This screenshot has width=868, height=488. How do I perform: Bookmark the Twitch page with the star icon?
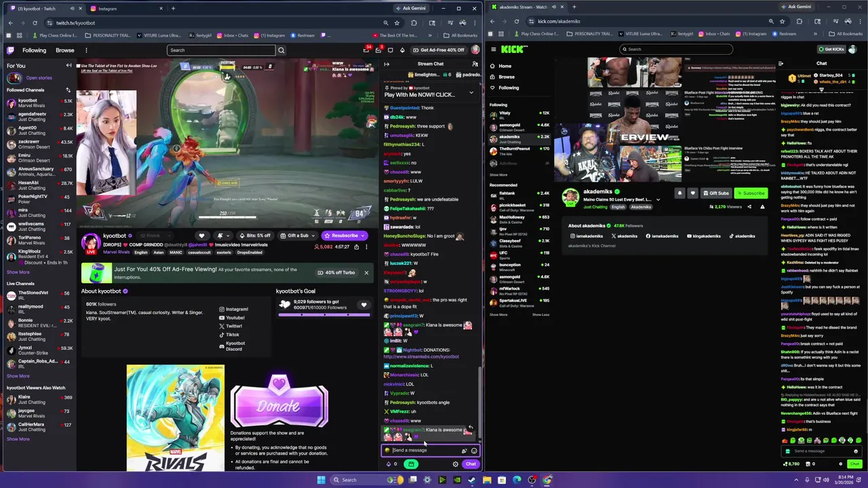397,23
